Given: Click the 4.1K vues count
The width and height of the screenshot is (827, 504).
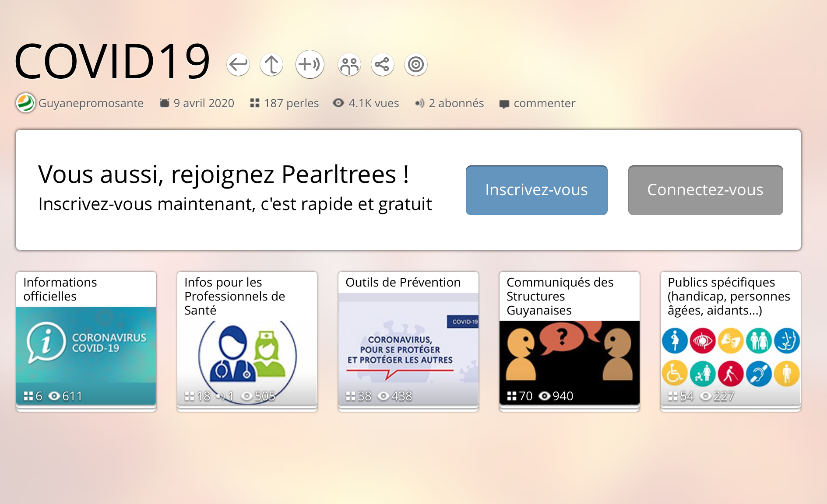Looking at the screenshot, I should [374, 103].
